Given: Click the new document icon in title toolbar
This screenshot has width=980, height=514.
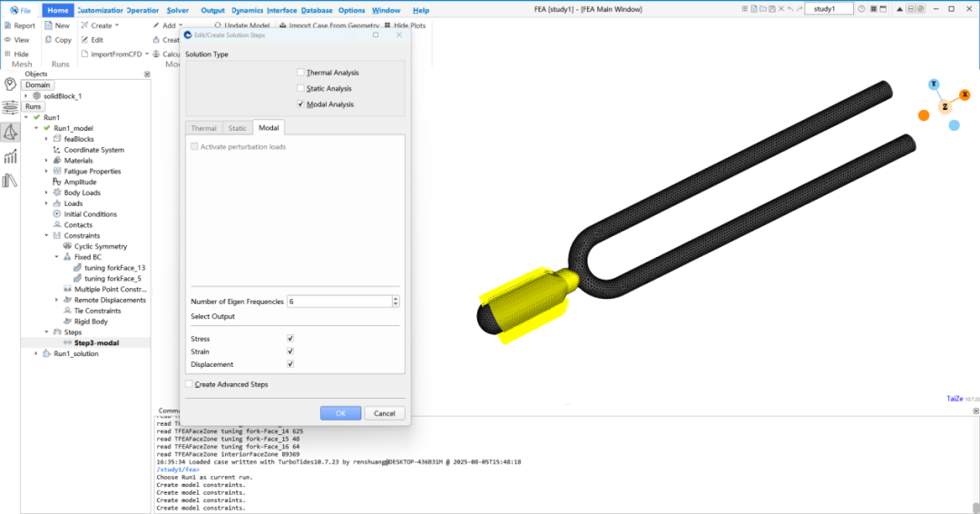Looking at the screenshot, I should click(754, 9).
